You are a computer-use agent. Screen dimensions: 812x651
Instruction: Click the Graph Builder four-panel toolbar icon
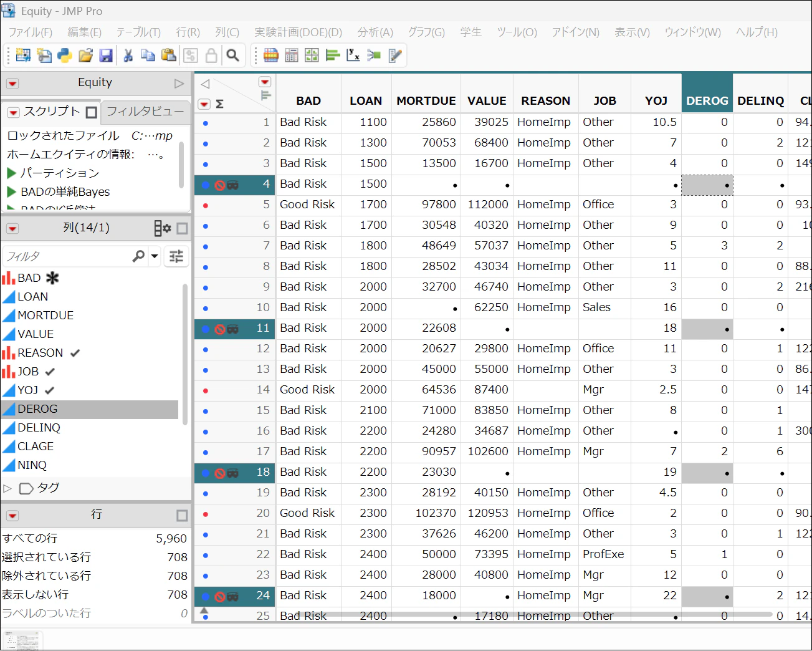click(312, 55)
